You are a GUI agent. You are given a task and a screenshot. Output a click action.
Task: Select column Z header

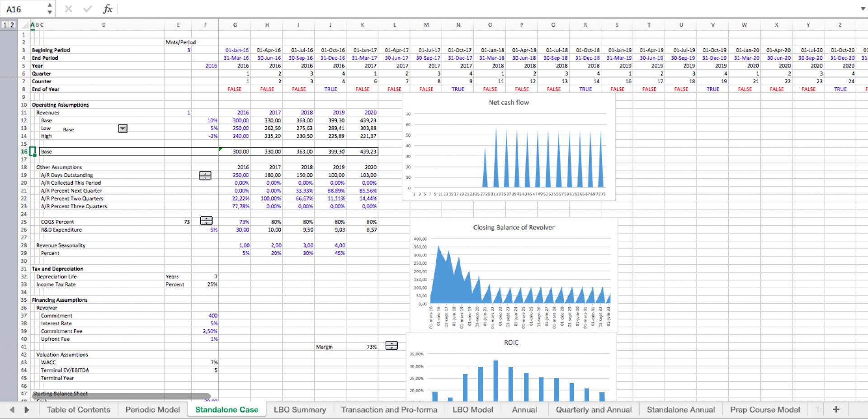(840, 25)
